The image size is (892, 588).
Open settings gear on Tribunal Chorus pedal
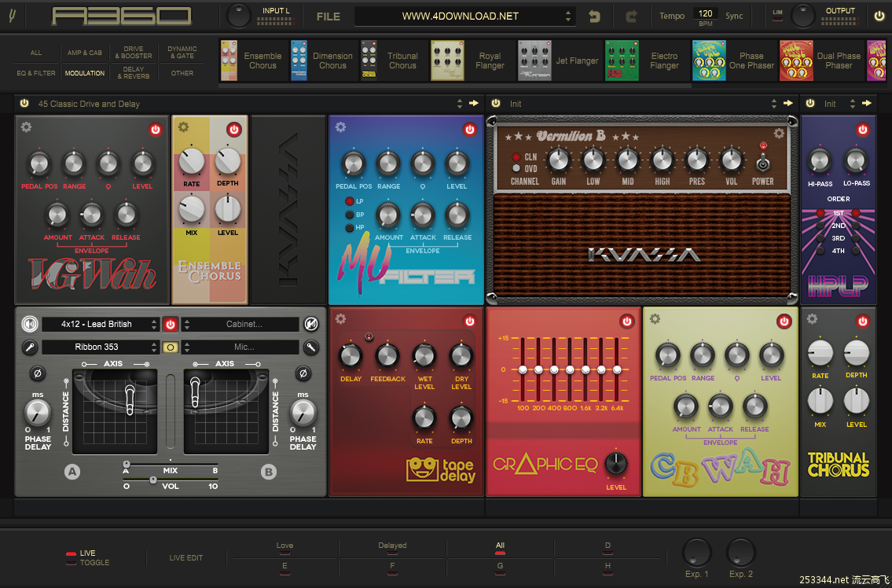coord(813,318)
